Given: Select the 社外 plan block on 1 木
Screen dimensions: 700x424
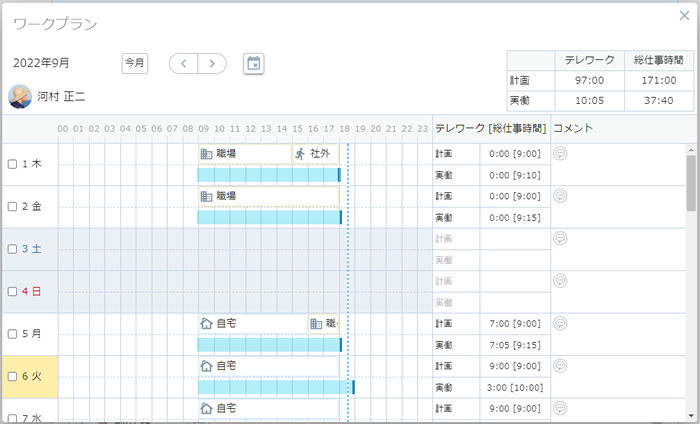Looking at the screenshot, I should tap(315, 154).
